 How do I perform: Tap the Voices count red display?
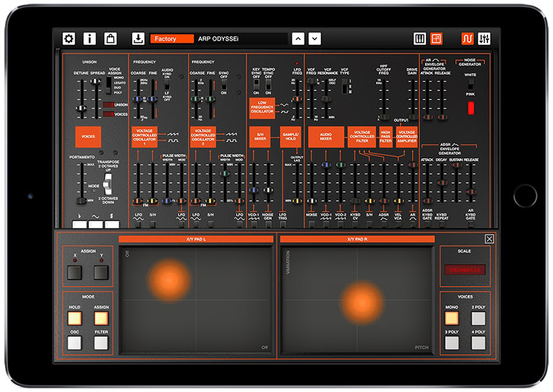pyautogui.click(x=109, y=114)
